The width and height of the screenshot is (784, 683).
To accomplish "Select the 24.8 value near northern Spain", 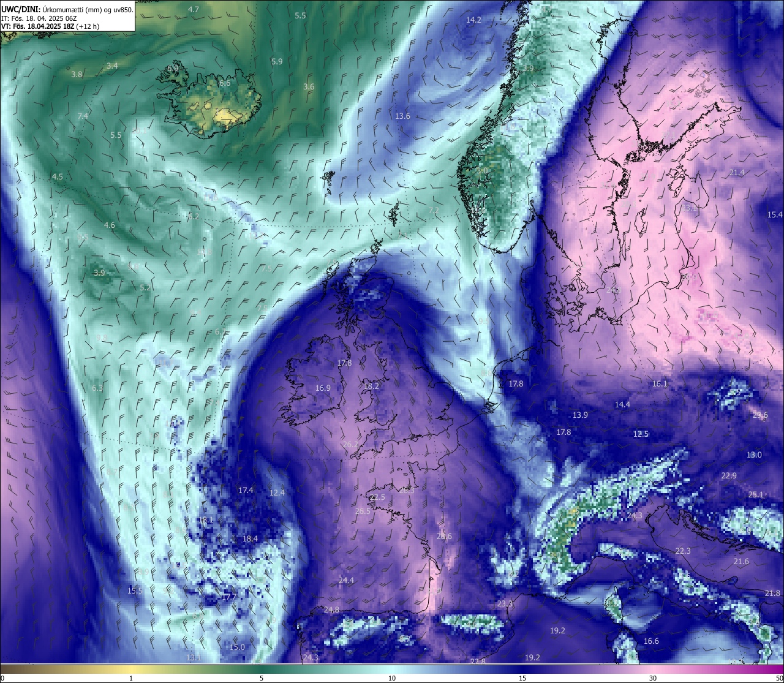I will point(331,609).
